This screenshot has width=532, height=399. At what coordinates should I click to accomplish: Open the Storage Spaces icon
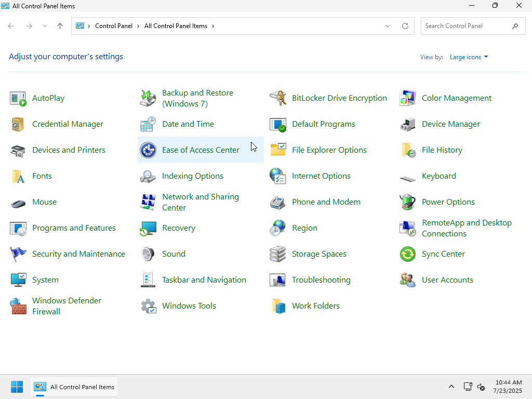click(x=278, y=254)
